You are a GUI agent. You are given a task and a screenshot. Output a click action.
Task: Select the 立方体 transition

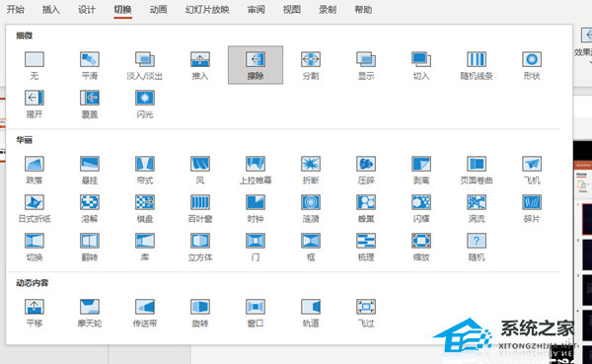pyautogui.click(x=200, y=247)
